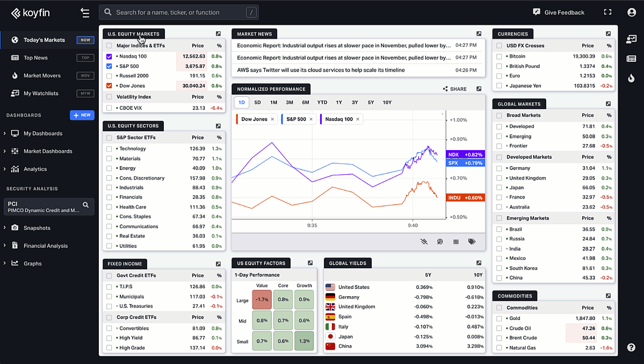This screenshot has height=364, width=644.
Task: Open the chart data table grid icon
Action: coord(456,241)
